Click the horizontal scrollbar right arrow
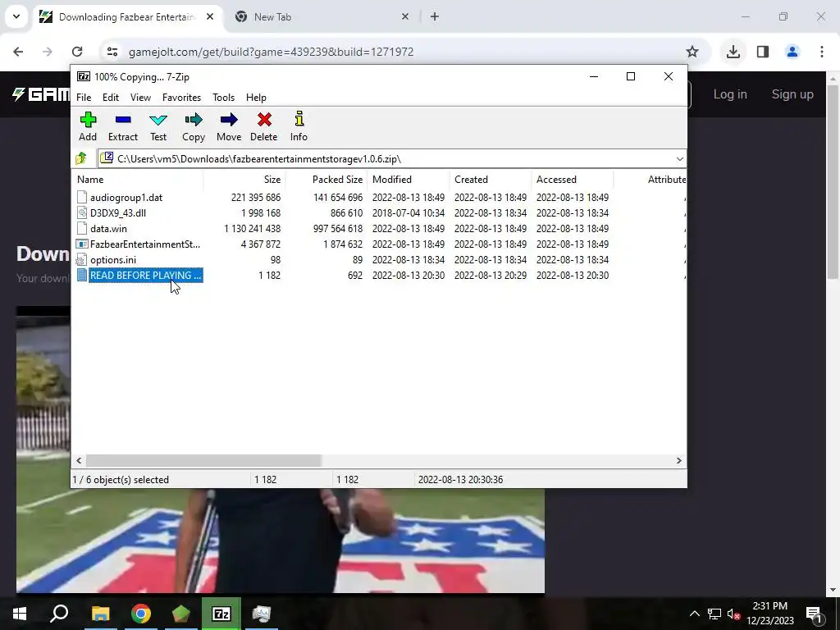Image resolution: width=840 pixels, height=630 pixels. pos(678,461)
